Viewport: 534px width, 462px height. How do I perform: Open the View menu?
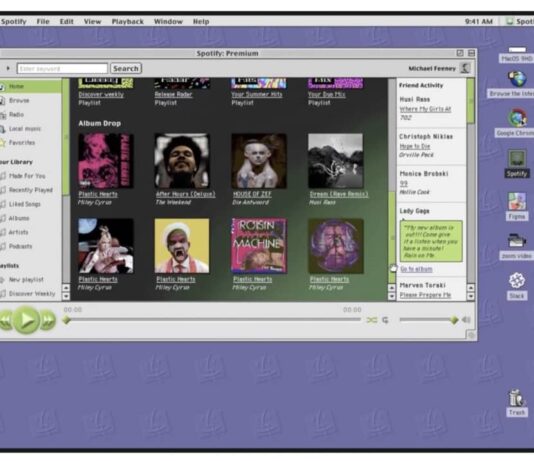[x=92, y=21]
